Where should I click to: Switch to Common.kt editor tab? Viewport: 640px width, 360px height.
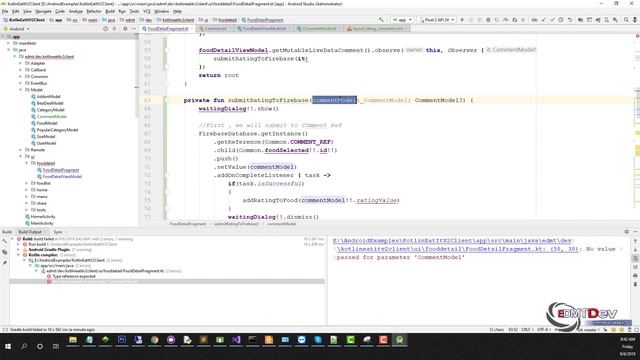(215, 29)
